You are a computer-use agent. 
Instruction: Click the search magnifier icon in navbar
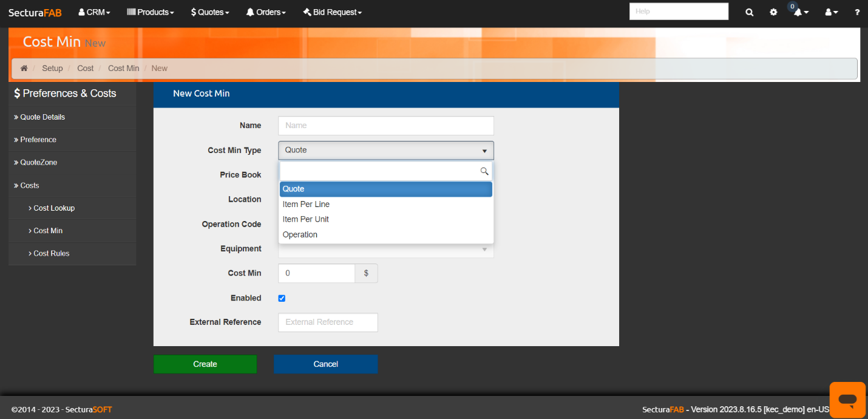(x=750, y=12)
